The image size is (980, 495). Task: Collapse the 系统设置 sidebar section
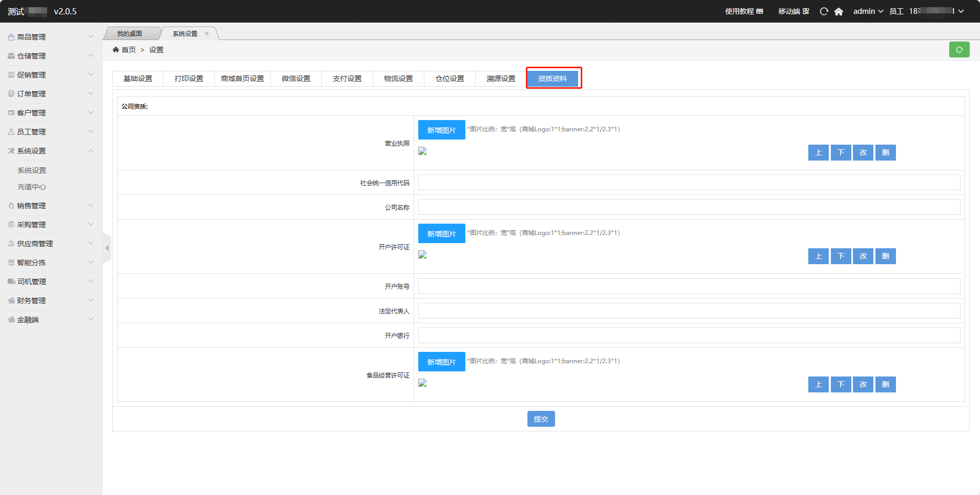pyautogui.click(x=51, y=151)
